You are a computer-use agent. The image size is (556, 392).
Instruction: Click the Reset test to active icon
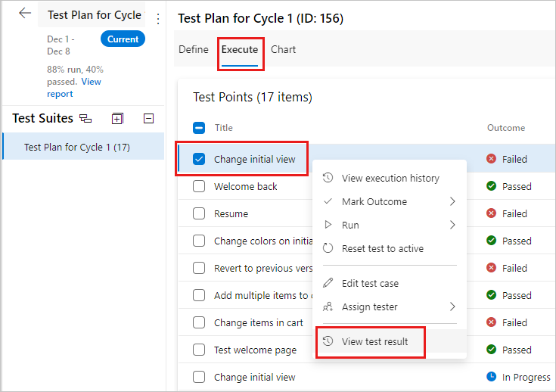coord(328,248)
